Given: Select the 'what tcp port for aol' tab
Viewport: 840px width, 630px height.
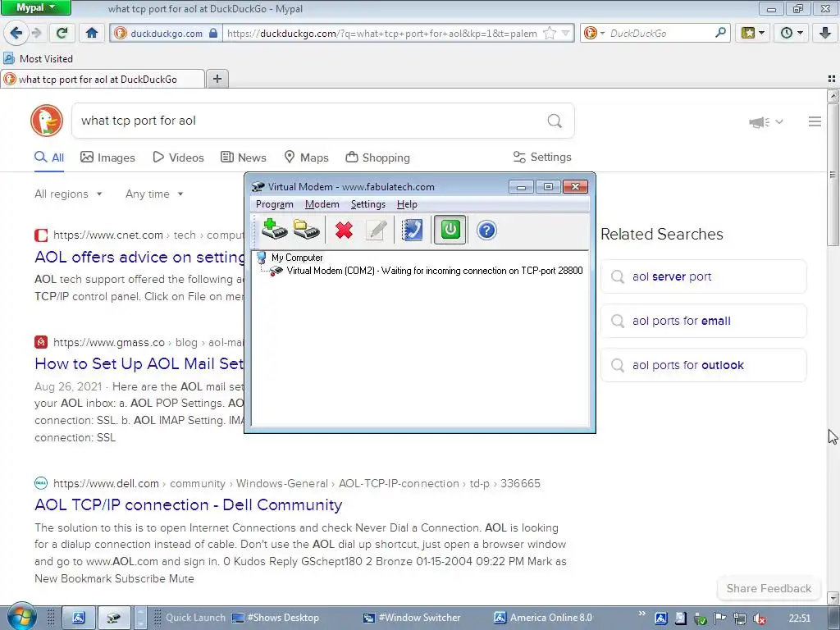Looking at the screenshot, I should click(x=103, y=80).
